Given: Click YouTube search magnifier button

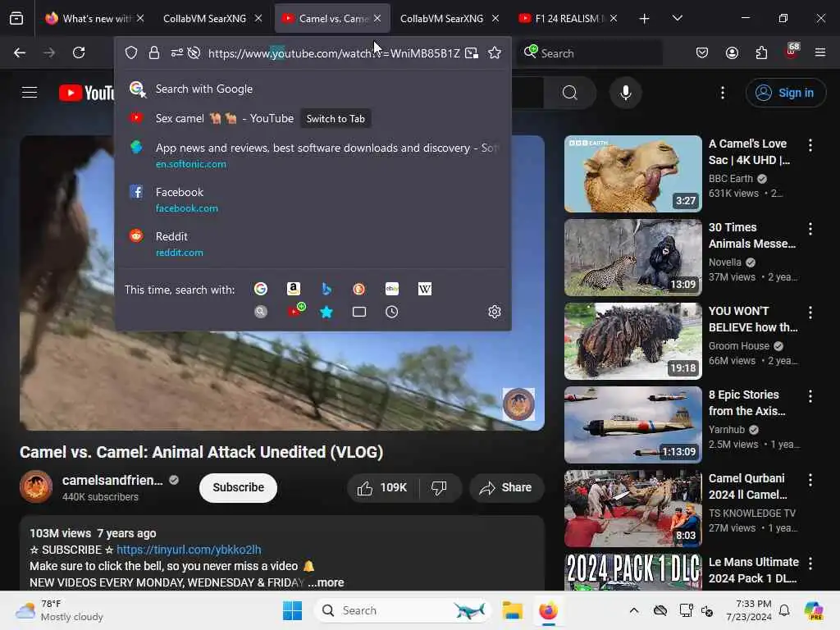Looking at the screenshot, I should (570, 93).
